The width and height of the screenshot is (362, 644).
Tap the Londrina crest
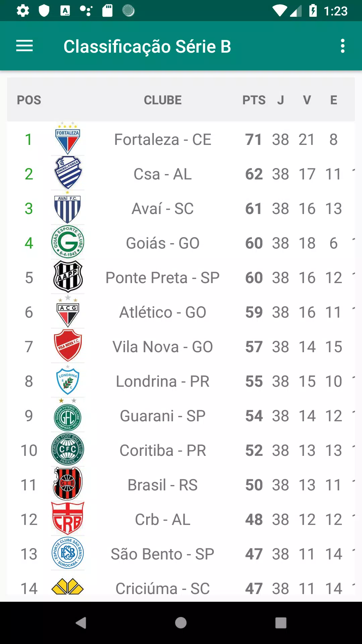click(x=68, y=381)
